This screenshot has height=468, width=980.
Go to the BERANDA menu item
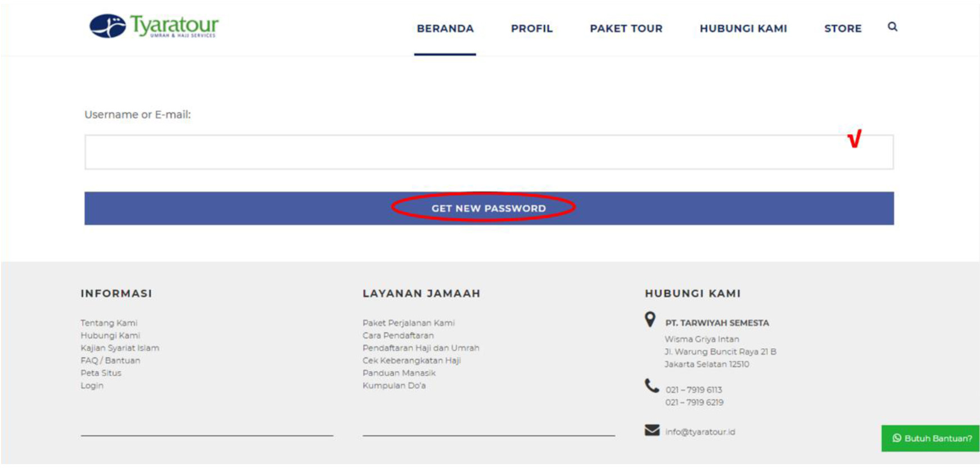point(445,29)
